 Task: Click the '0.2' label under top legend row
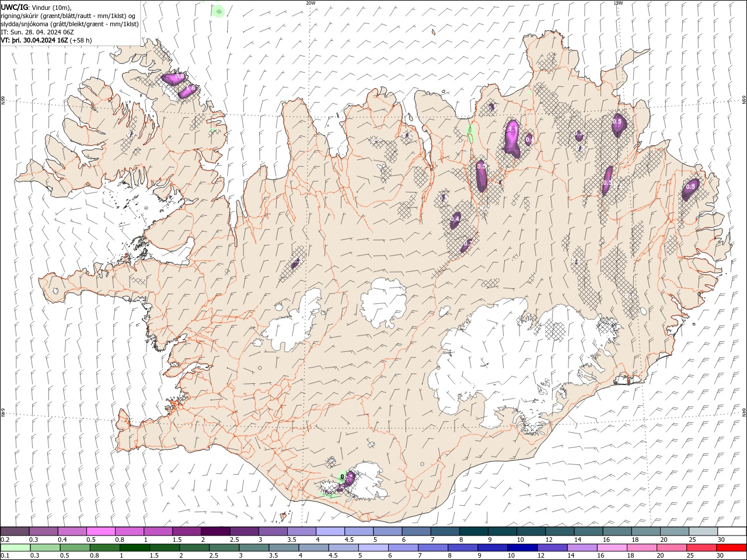pos(5,540)
